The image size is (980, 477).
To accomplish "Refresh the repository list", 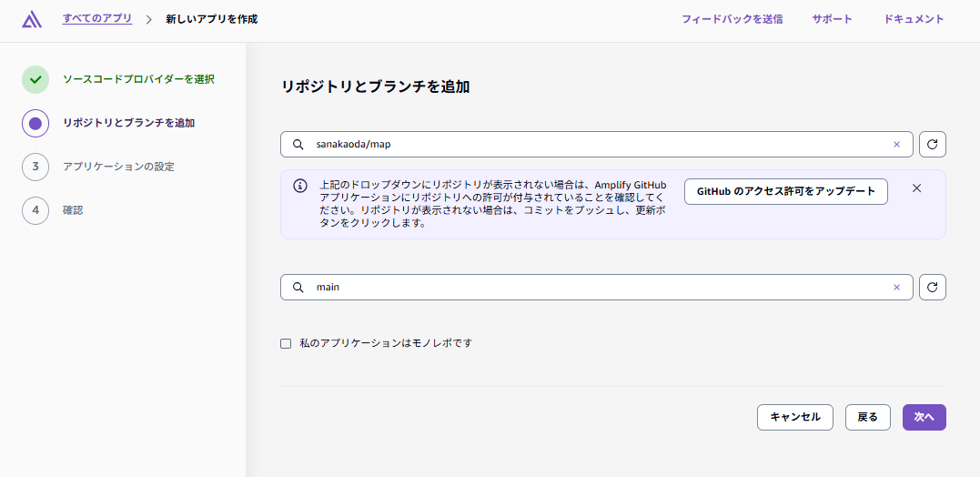I will click(x=933, y=145).
